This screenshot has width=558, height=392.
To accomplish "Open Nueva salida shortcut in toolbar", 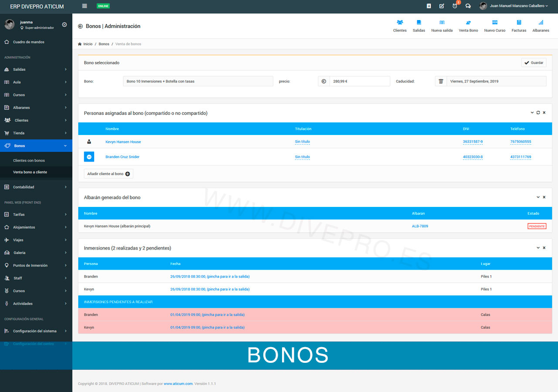I will point(442,26).
